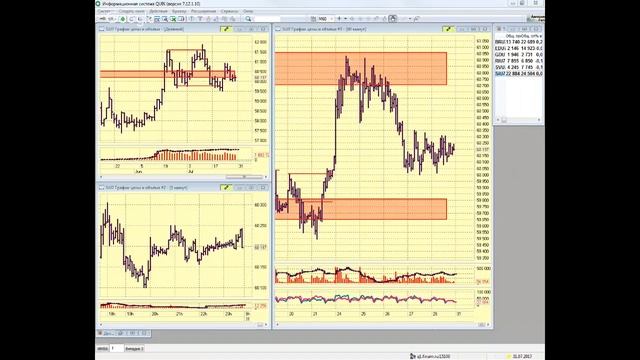The height and width of the screenshot is (360, 640).
Task: Open the Система menu
Action: pyautogui.click(x=105, y=11)
